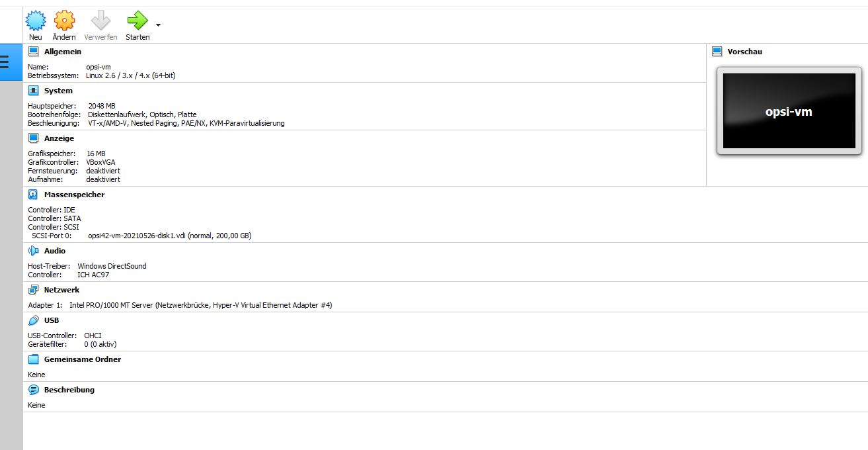
Task: Open the Netzwerk section header link
Action: [61, 290]
